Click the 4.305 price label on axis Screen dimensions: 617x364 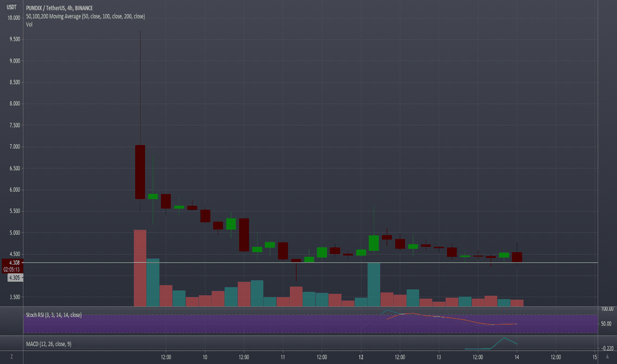click(x=15, y=278)
